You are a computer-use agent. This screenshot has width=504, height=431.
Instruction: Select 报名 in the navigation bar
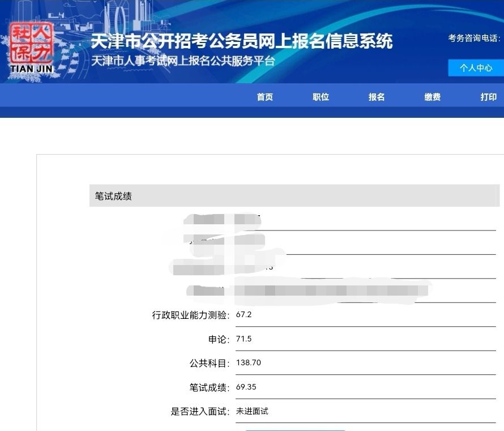(377, 97)
